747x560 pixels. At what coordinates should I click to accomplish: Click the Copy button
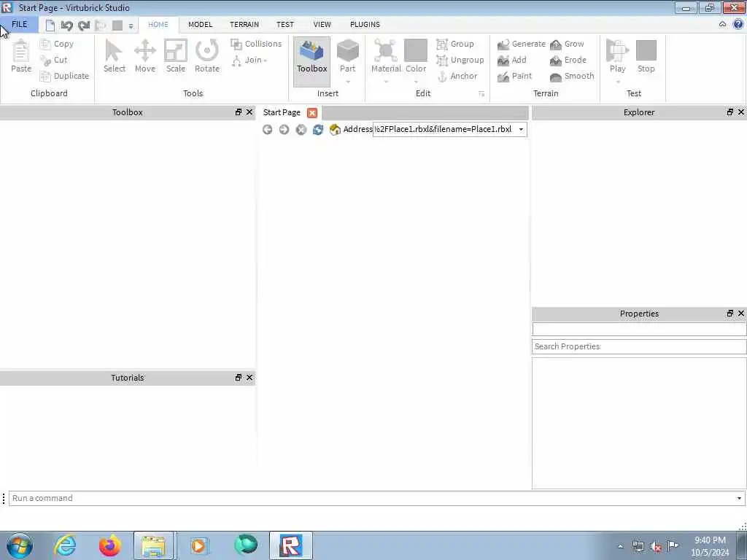tap(57, 44)
